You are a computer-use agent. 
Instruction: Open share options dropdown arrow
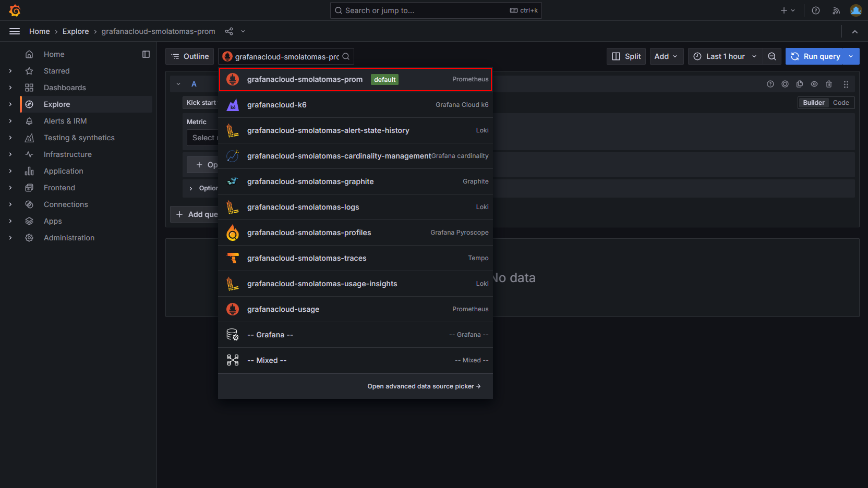(243, 31)
